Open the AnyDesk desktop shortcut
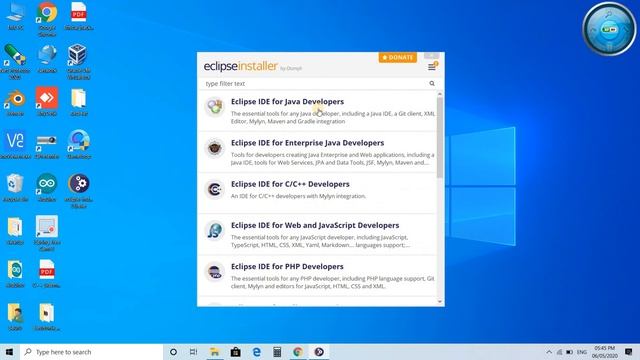The height and width of the screenshot is (360, 640). click(47, 101)
